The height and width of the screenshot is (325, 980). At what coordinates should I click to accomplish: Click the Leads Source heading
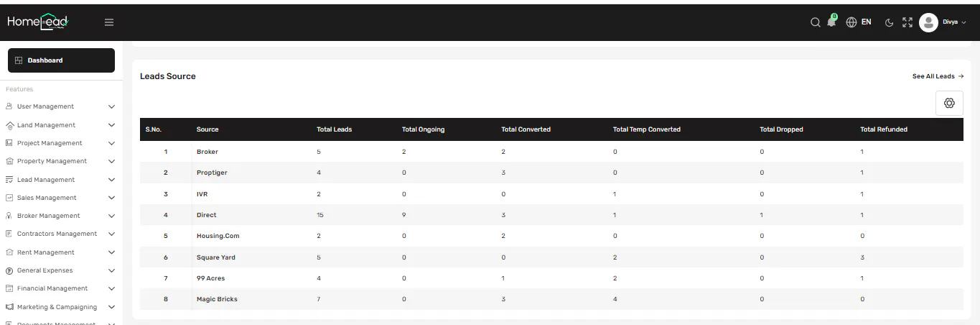[x=168, y=76]
